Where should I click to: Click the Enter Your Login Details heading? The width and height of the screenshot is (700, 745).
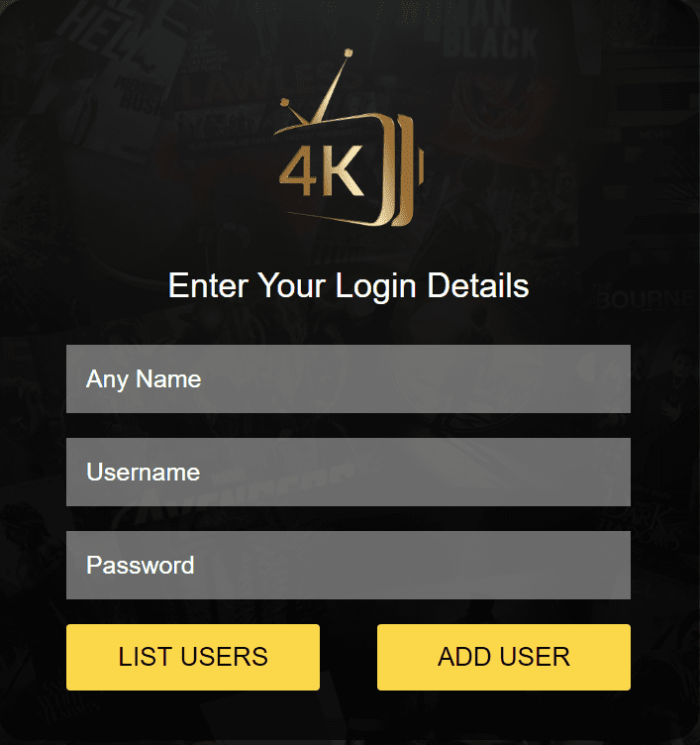pyautogui.click(x=349, y=285)
